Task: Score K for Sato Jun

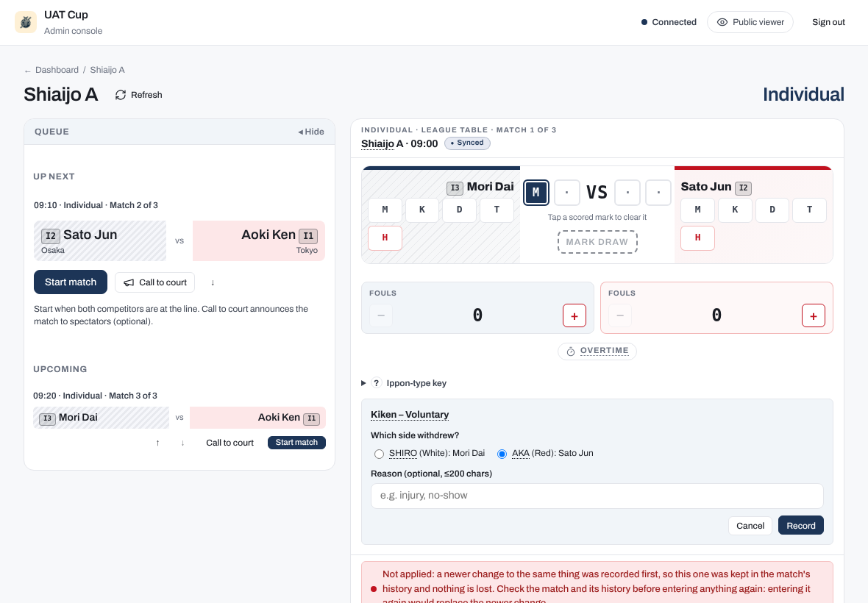Action: point(735,210)
